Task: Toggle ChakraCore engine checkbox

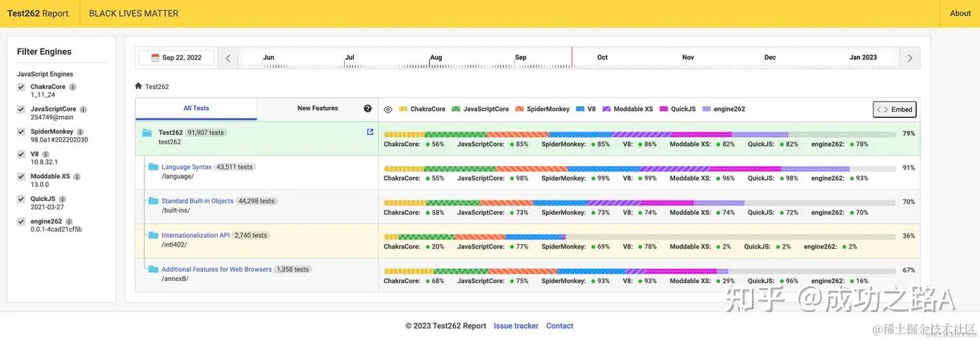Action: click(x=21, y=87)
